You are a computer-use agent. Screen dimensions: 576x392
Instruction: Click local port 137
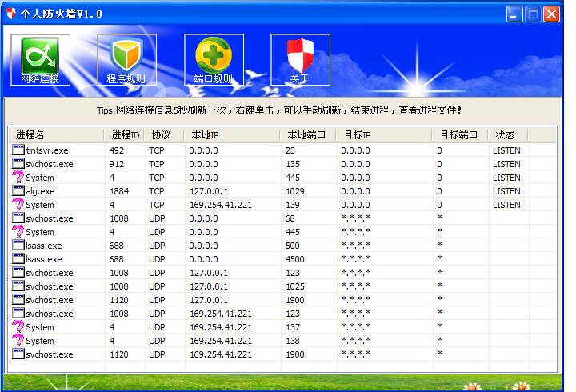click(293, 327)
